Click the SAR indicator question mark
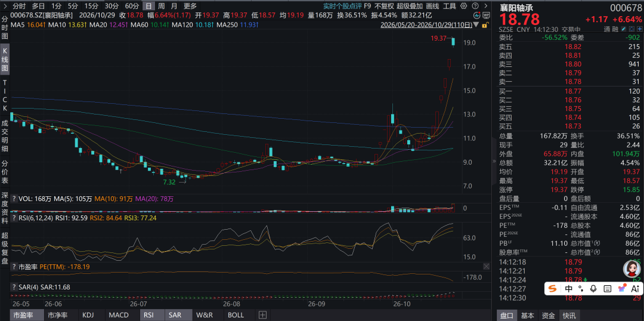 [14, 288]
